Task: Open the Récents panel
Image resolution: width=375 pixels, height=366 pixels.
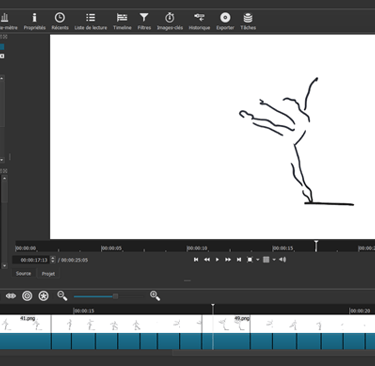Action: (x=60, y=21)
